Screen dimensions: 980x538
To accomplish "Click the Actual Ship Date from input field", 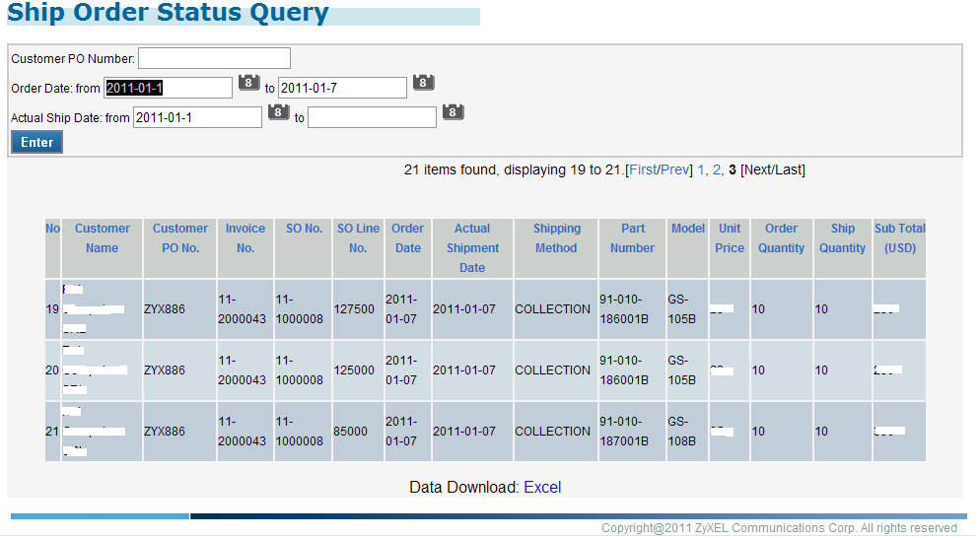I will 197,117.
